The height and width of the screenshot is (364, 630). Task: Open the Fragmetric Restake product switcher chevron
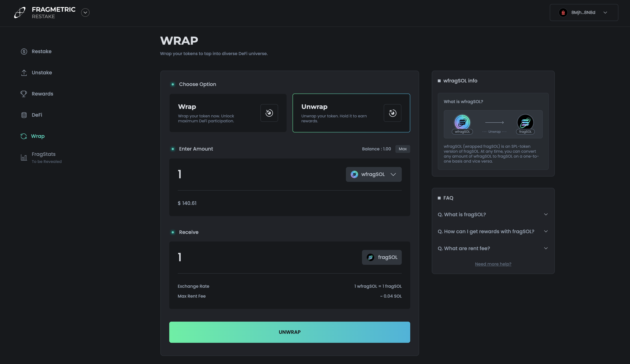85,13
